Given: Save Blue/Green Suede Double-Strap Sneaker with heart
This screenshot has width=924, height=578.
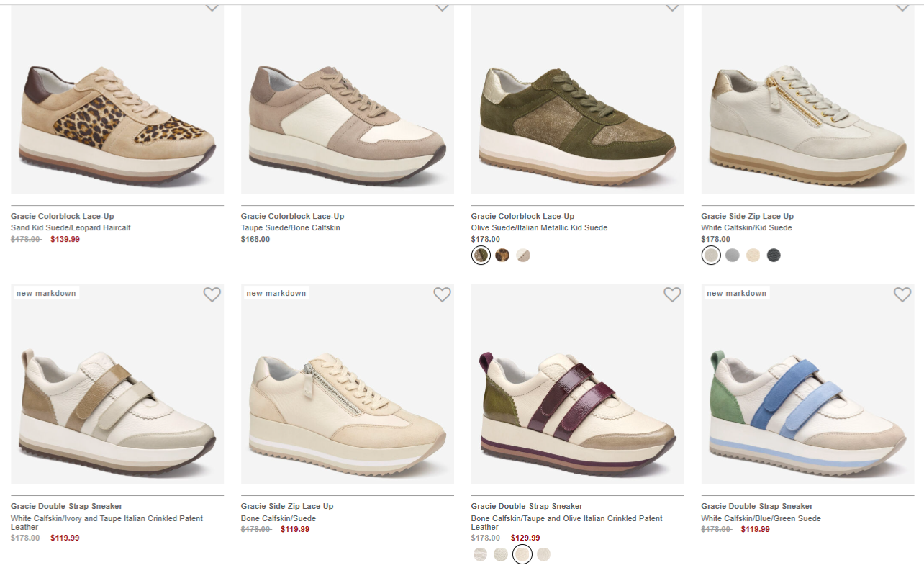Looking at the screenshot, I should pos(902,294).
